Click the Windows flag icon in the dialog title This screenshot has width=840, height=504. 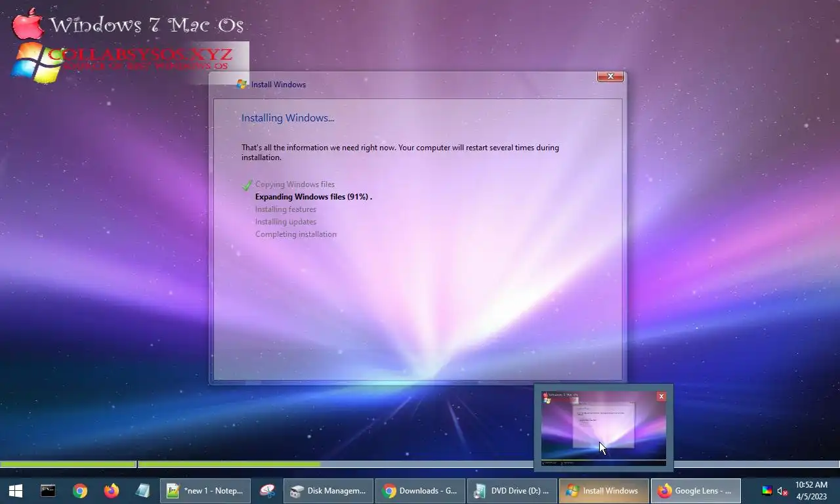(x=242, y=85)
